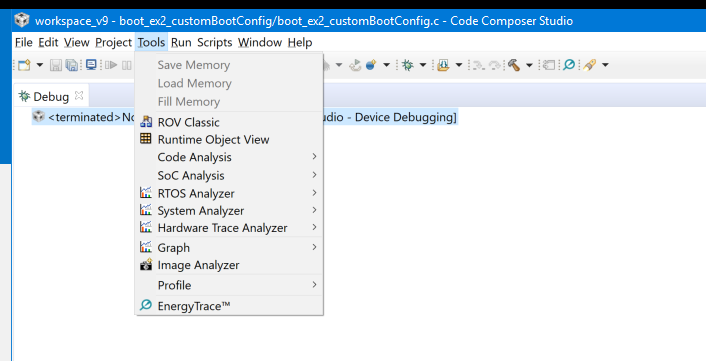Image resolution: width=706 pixels, height=361 pixels.
Task: Click the New toolbar icon
Action: (24, 65)
